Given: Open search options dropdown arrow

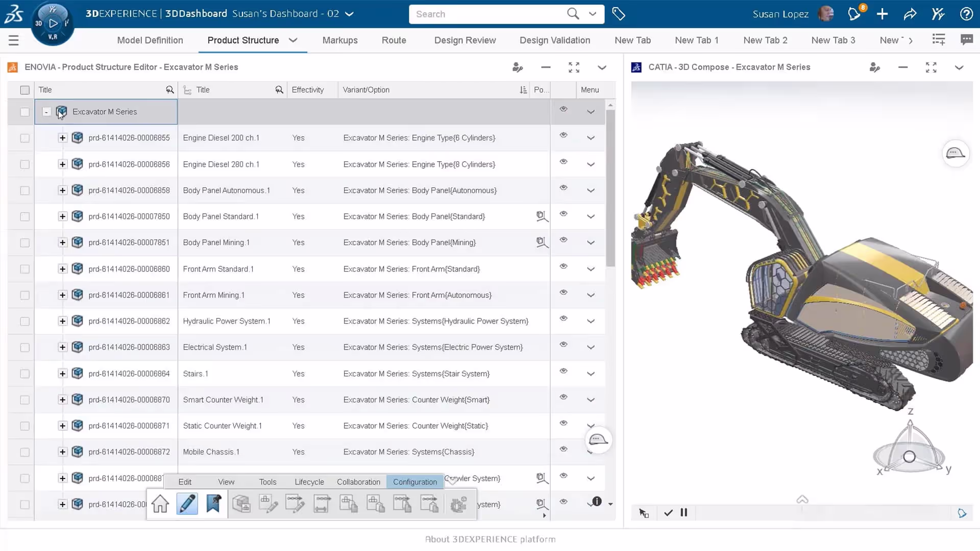Looking at the screenshot, I should (x=593, y=14).
